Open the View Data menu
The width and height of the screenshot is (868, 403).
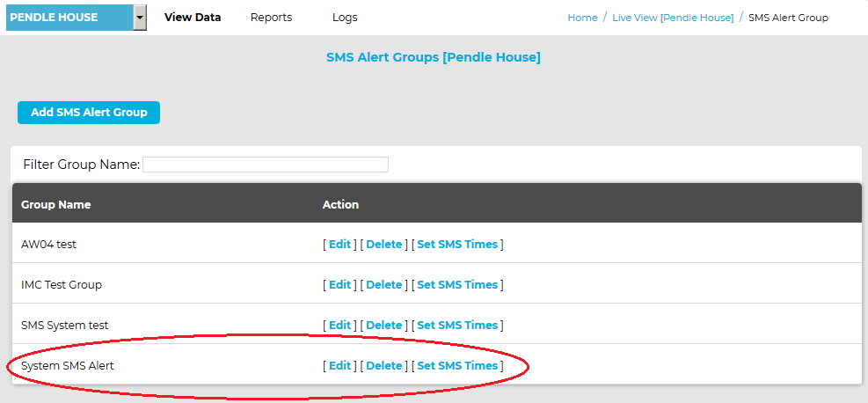[193, 18]
